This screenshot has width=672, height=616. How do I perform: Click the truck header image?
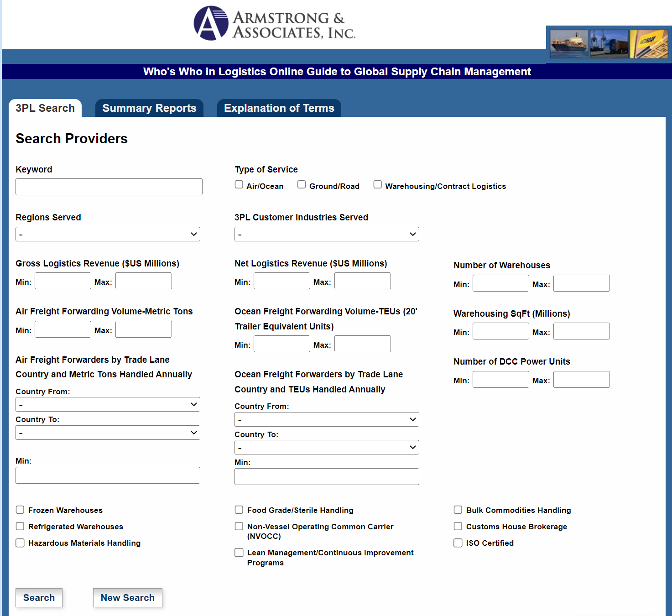[609, 44]
